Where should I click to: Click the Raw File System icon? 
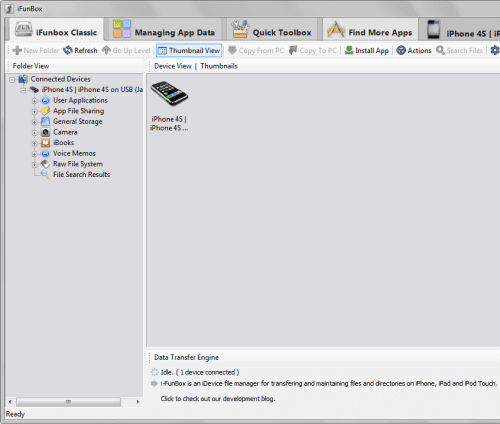[45, 164]
